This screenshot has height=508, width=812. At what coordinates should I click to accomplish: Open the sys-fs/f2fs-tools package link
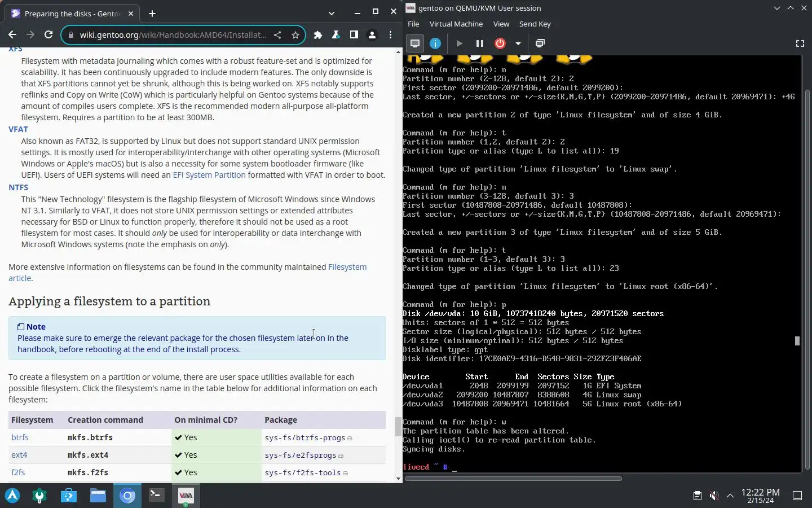303,472
